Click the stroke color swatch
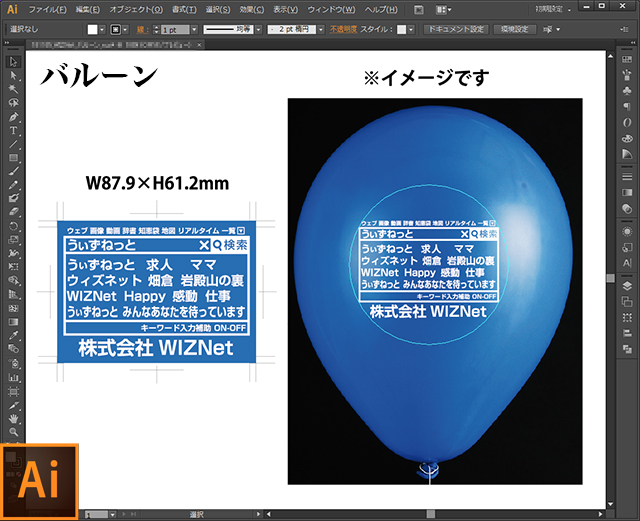 tap(116, 29)
